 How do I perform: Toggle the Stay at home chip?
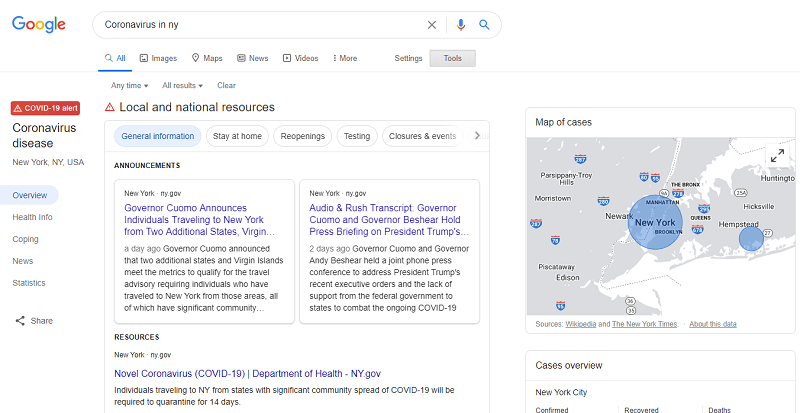[237, 136]
